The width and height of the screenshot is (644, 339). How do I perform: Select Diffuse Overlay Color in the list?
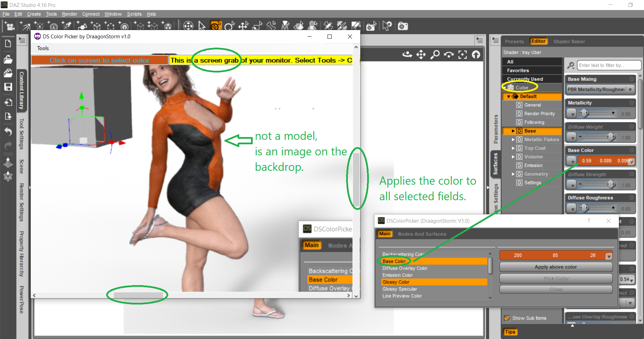434,268
